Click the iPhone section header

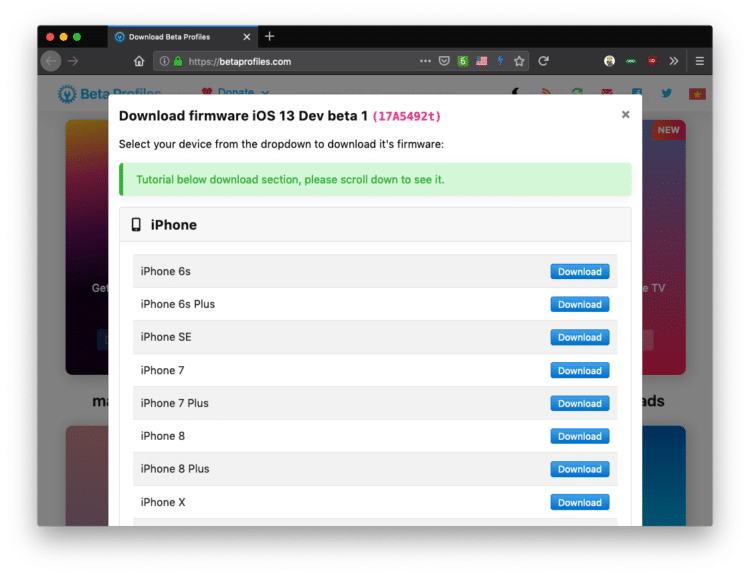375,225
